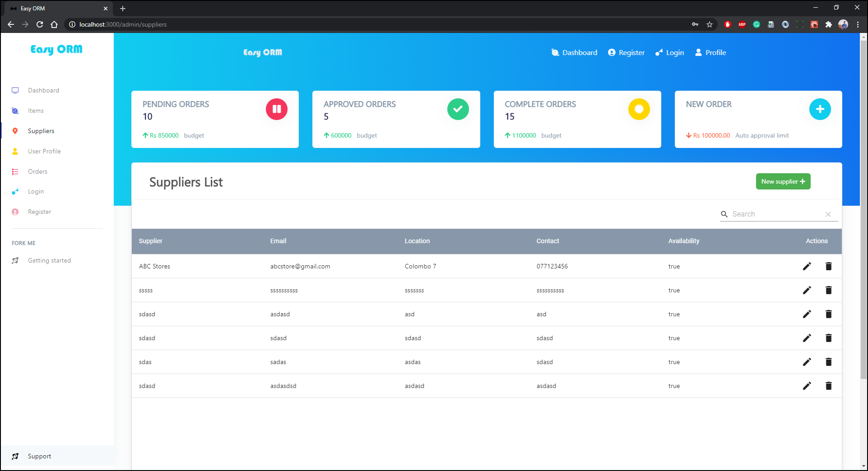Image resolution: width=868 pixels, height=471 pixels.
Task: Close the Easy ORM browser tab
Action: [x=106, y=8]
